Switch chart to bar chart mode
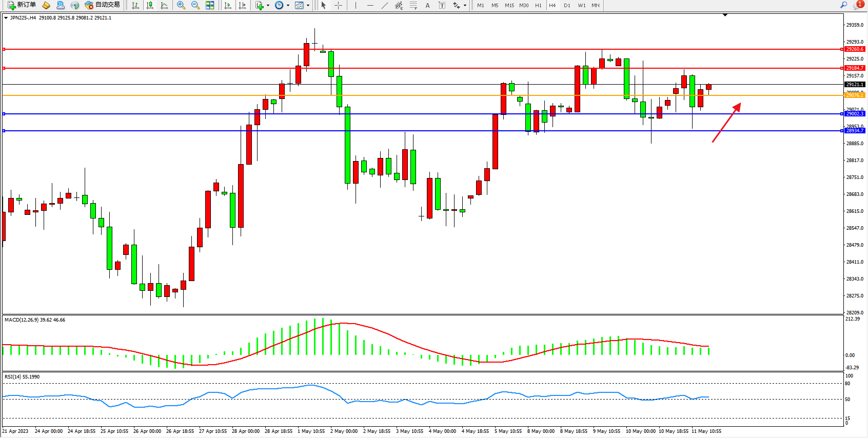This screenshot has width=868, height=438. tap(135, 5)
